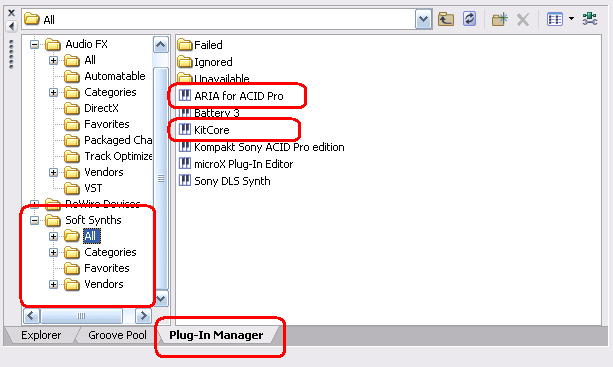Open the folder path dropdown arrow

coord(423,19)
